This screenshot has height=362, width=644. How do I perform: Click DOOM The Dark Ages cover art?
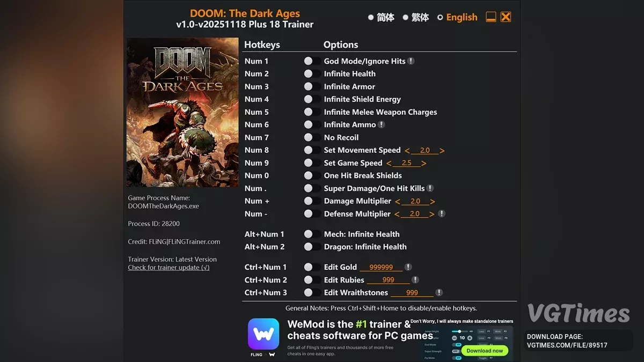[x=182, y=112]
